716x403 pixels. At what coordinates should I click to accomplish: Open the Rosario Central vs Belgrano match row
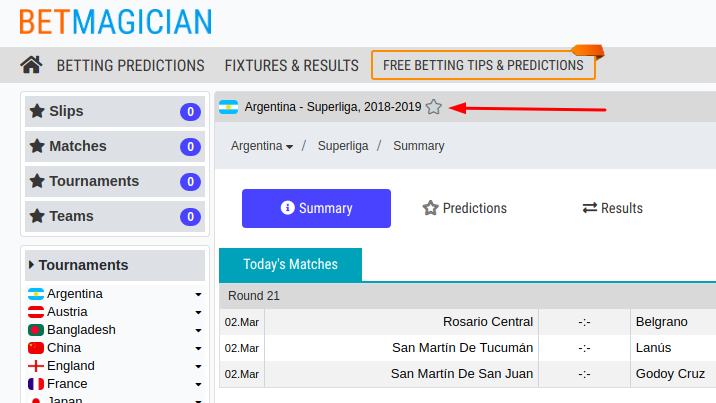(x=468, y=322)
